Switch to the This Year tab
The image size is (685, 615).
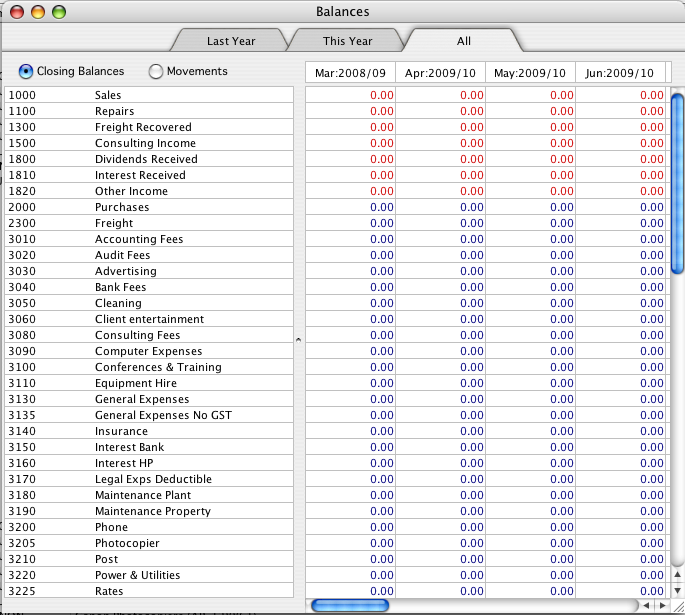tap(348, 41)
